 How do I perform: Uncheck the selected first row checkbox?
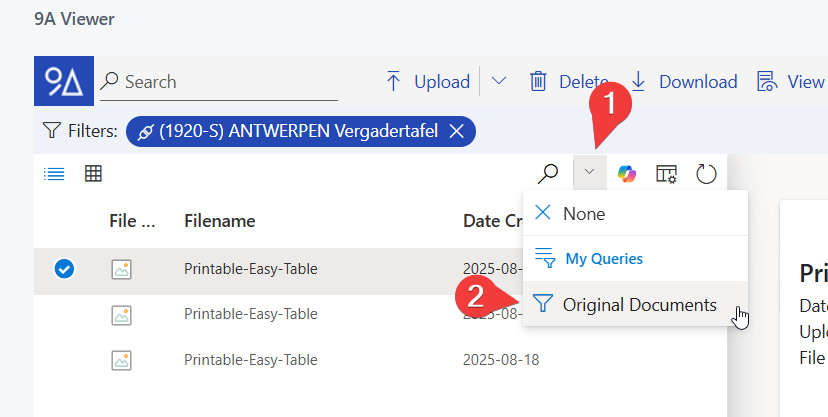pyautogui.click(x=64, y=268)
